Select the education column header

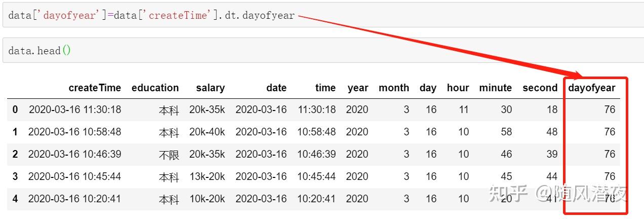tap(155, 88)
